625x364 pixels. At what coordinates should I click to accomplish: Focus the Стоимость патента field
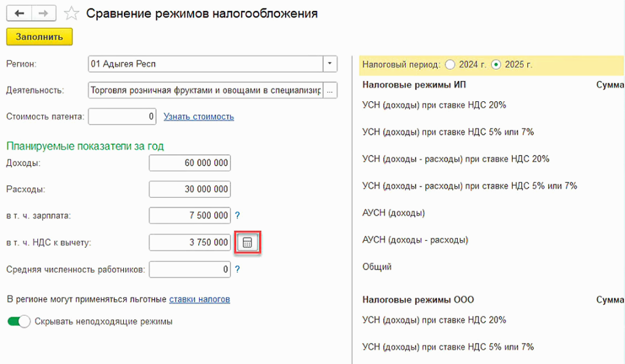122,116
